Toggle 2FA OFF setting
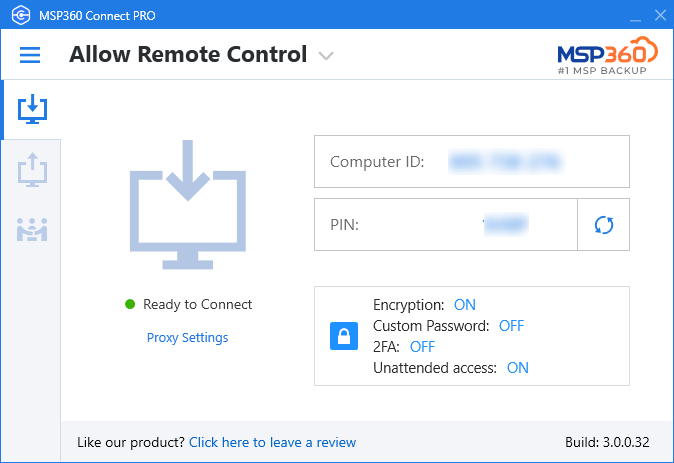The image size is (674, 463). pyautogui.click(x=422, y=347)
